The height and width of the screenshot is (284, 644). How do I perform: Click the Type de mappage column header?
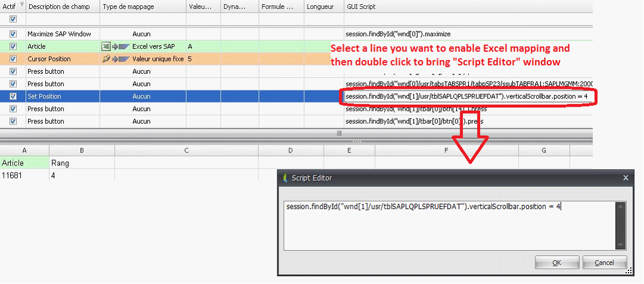128,6
